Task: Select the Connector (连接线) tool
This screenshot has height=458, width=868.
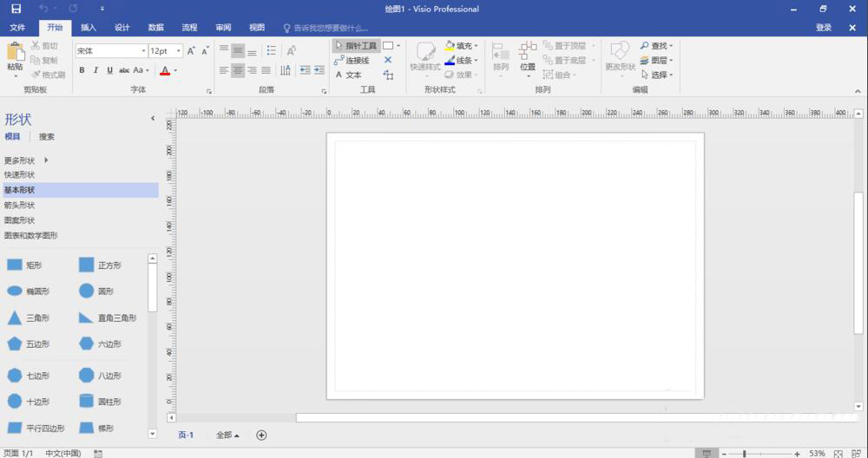Action: pos(352,61)
